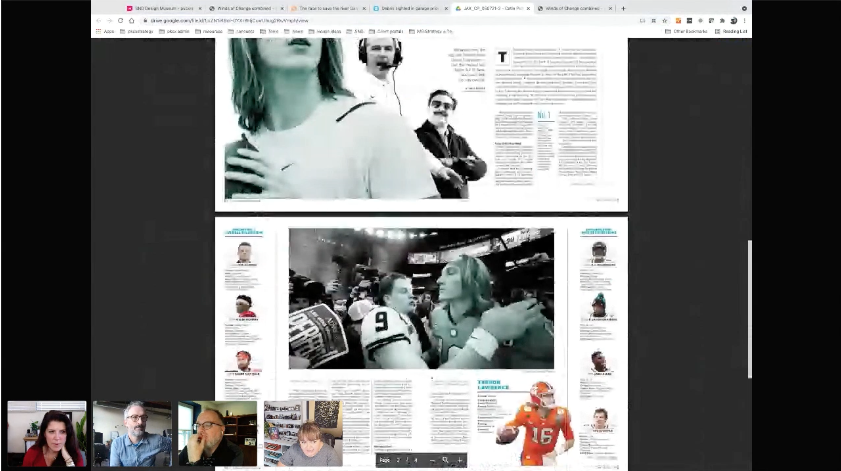Click the browser back arrow
This screenshot has width=841, height=471.
[100, 20]
